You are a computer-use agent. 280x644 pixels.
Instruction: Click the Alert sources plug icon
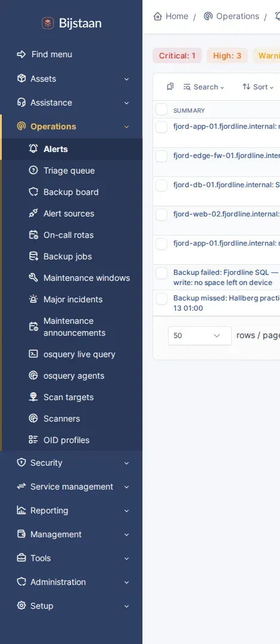[33, 213]
